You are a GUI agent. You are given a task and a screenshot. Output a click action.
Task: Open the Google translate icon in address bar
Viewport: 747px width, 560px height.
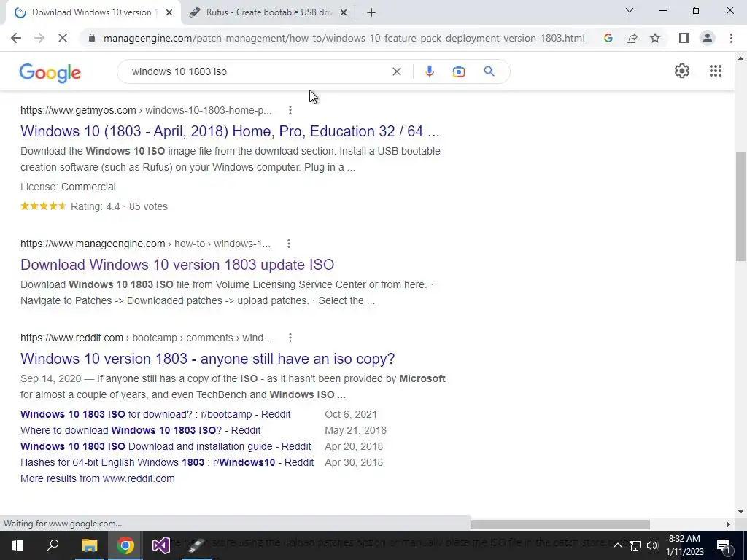608,38
